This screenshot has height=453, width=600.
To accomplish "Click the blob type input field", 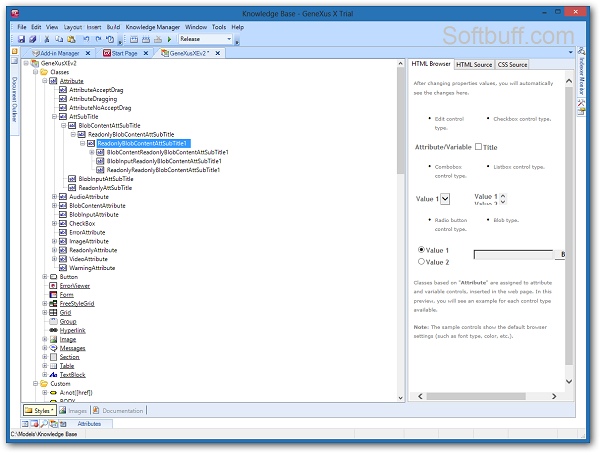I will 514,254.
